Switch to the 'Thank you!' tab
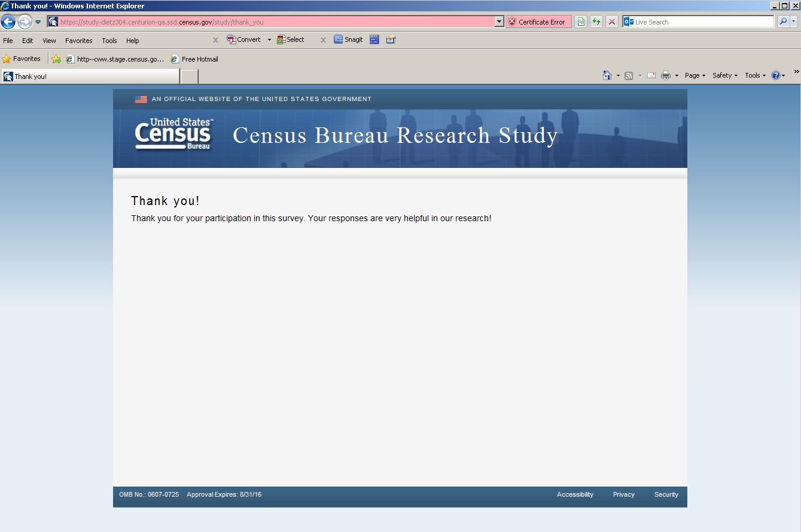 click(x=90, y=77)
